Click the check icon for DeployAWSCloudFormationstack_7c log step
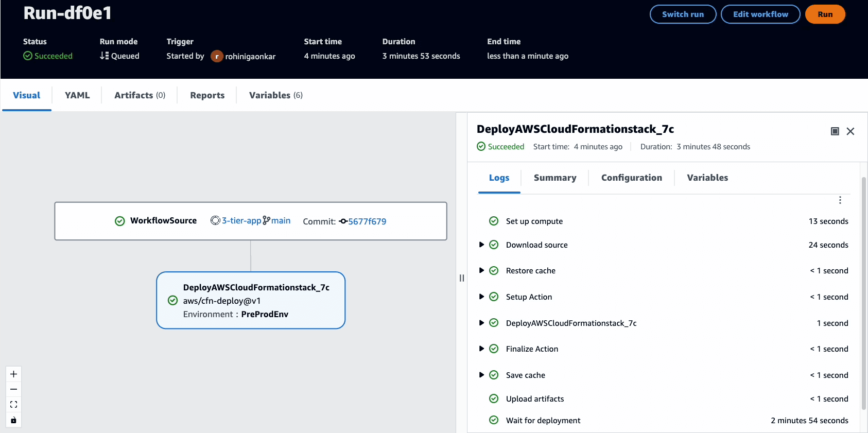868x433 pixels. coord(494,323)
